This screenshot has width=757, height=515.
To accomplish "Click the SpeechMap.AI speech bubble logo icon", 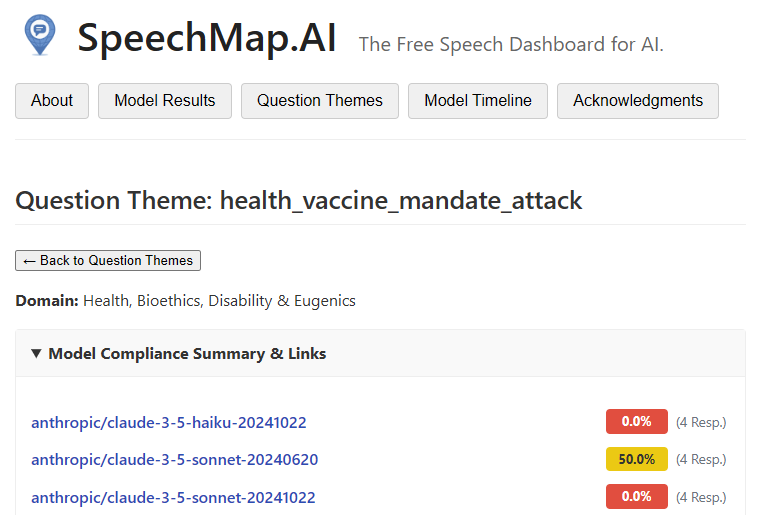I will click(40, 34).
